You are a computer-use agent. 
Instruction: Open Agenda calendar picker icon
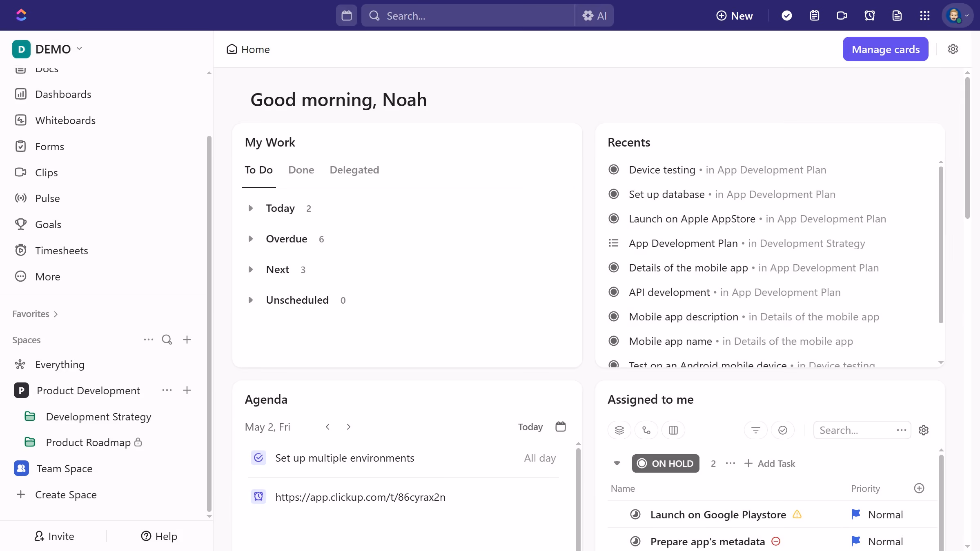(x=561, y=427)
